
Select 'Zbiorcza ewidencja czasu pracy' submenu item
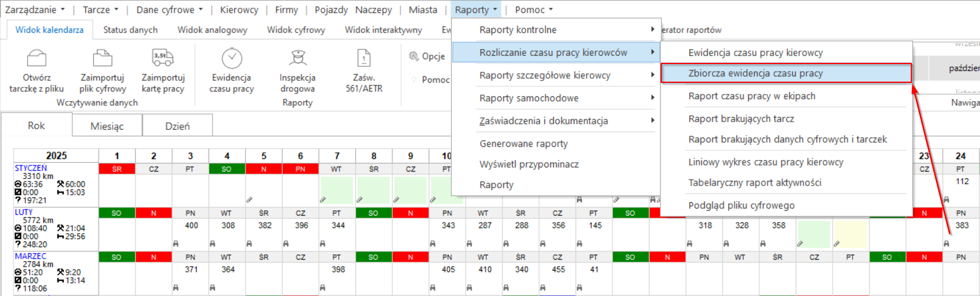[x=786, y=73]
